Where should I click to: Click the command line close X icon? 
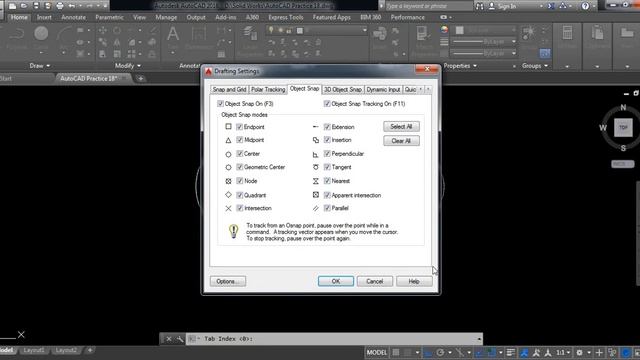168,339
